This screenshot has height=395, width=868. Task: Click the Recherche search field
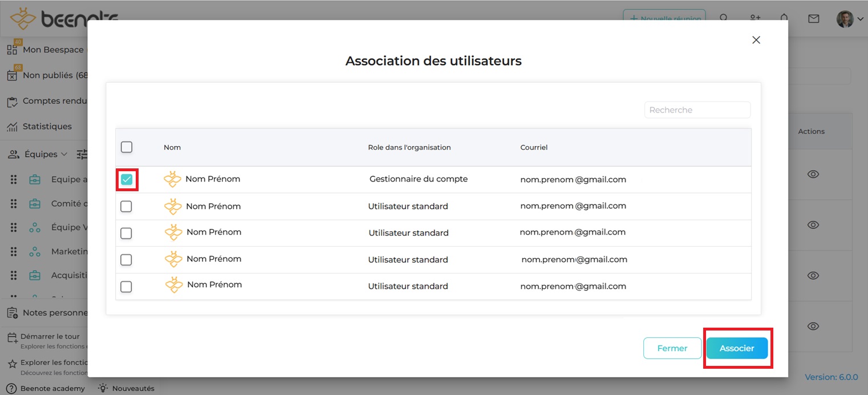pyautogui.click(x=697, y=110)
